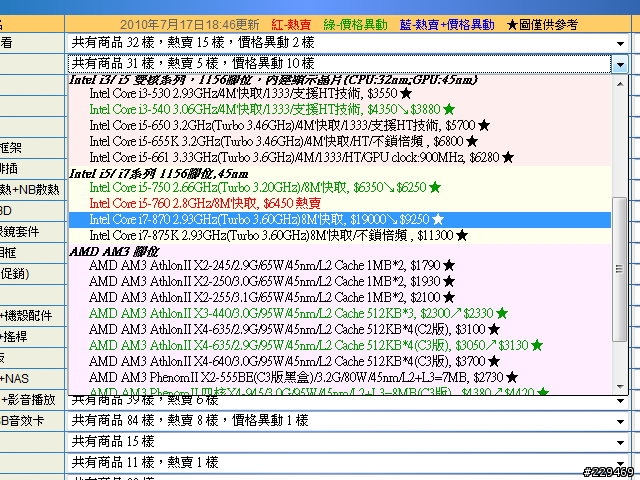The width and height of the screenshot is (640, 480).
Task: Select Intel Core i5-650 3.2GHz $5700
Action: [340, 125]
